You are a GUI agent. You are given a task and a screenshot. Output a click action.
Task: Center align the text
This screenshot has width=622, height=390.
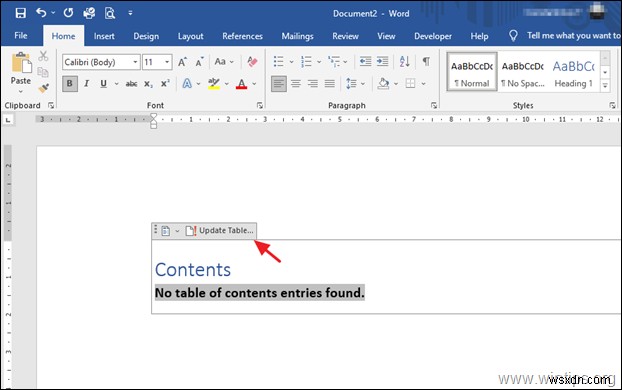[x=296, y=84]
